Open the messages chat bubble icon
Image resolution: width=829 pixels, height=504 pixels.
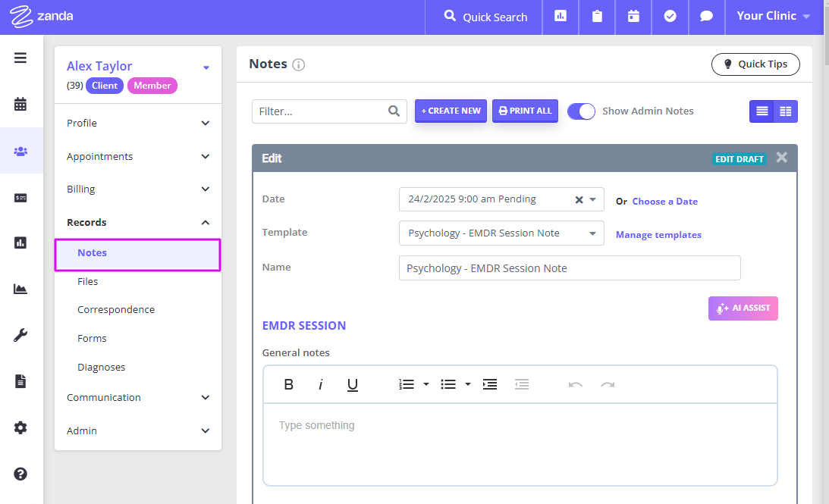[706, 17]
